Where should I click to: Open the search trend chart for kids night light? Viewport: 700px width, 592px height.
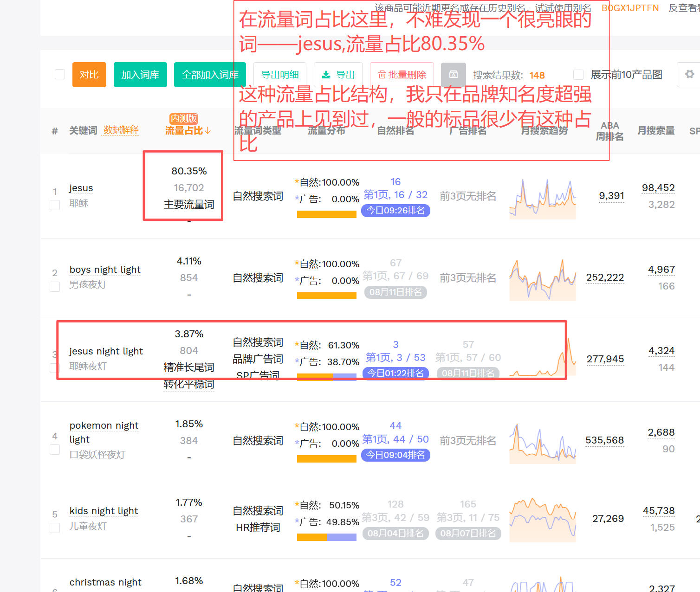pos(543,520)
